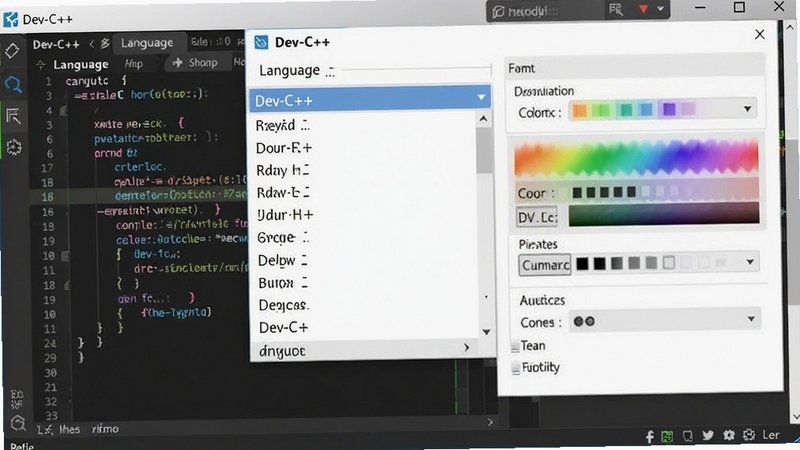The height and width of the screenshot is (450, 800).
Task: Click list scrollbar down arrow
Action: coord(486,332)
